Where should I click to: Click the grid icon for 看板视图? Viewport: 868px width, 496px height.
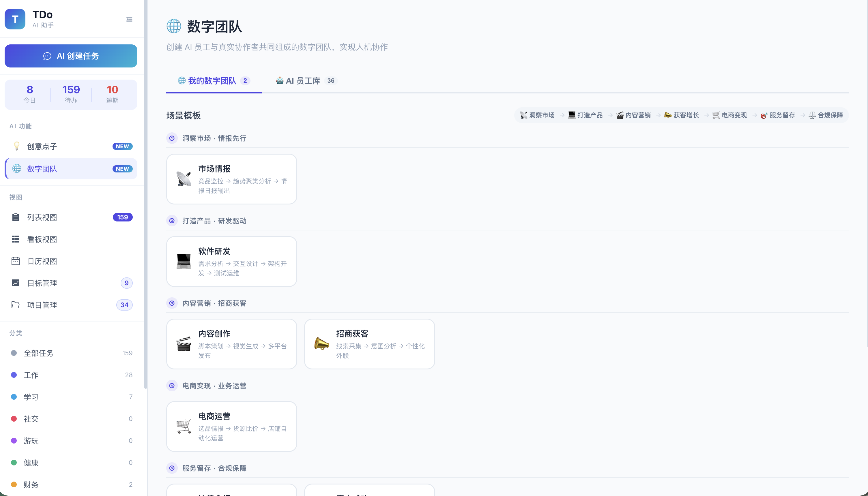[16, 239]
